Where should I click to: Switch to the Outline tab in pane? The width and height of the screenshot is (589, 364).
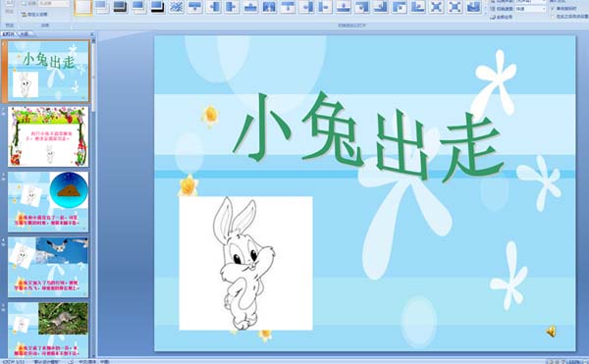click(x=25, y=34)
